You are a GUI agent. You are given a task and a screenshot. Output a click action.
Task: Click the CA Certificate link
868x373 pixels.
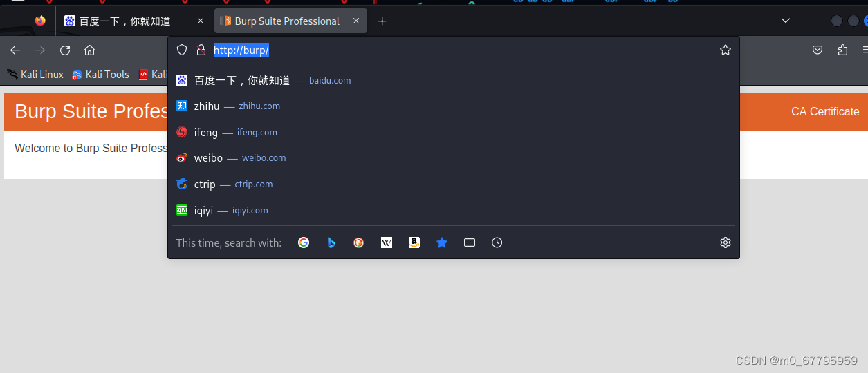(x=825, y=112)
